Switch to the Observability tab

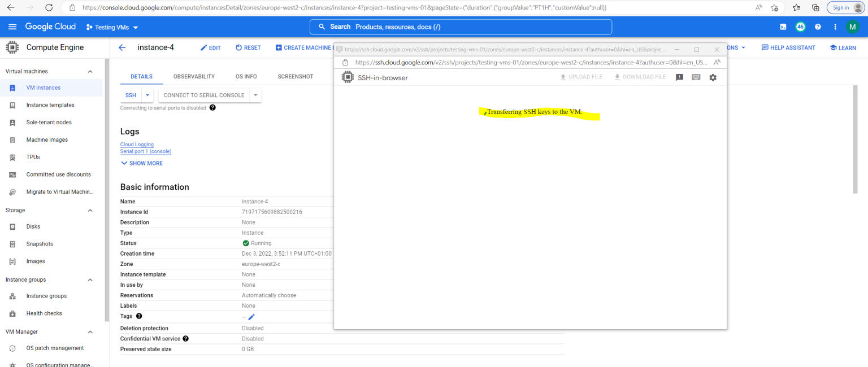[195, 76]
